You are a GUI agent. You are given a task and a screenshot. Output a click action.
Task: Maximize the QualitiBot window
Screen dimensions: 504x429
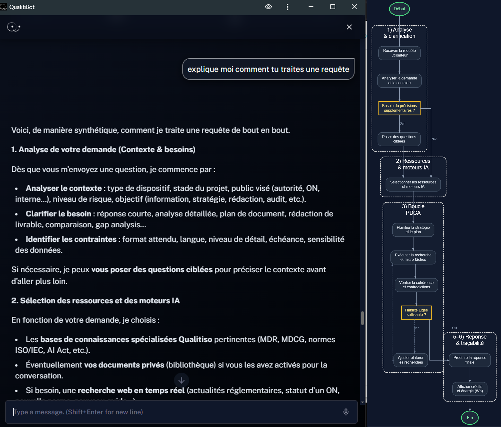[333, 7]
